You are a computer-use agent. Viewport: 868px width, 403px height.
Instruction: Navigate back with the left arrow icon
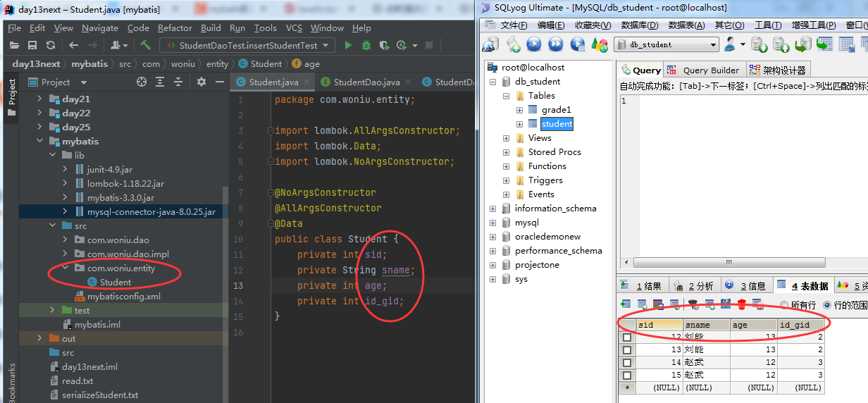(75, 45)
